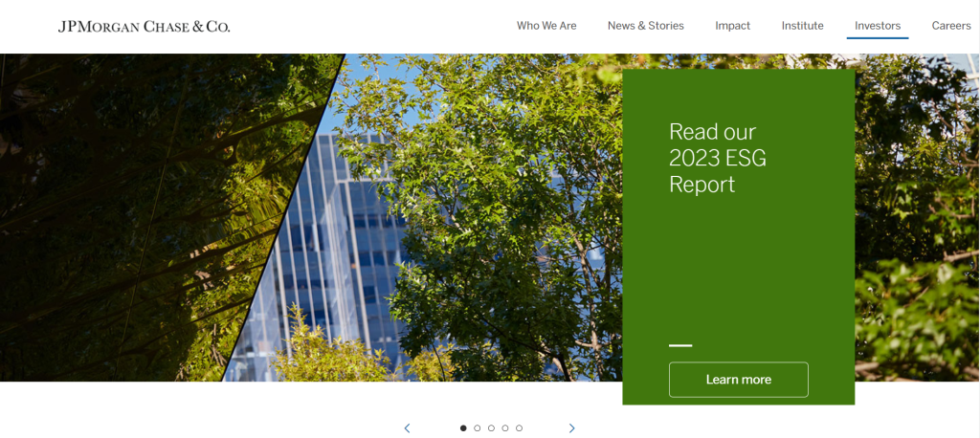
Task: Open the Who We Are menu
Action: pos(546,26)
